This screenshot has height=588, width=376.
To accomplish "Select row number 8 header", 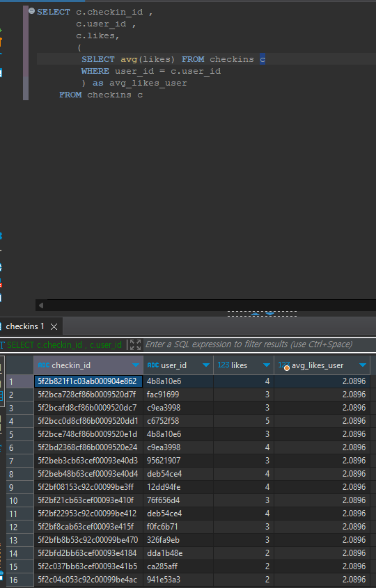I will coord(19,474).
